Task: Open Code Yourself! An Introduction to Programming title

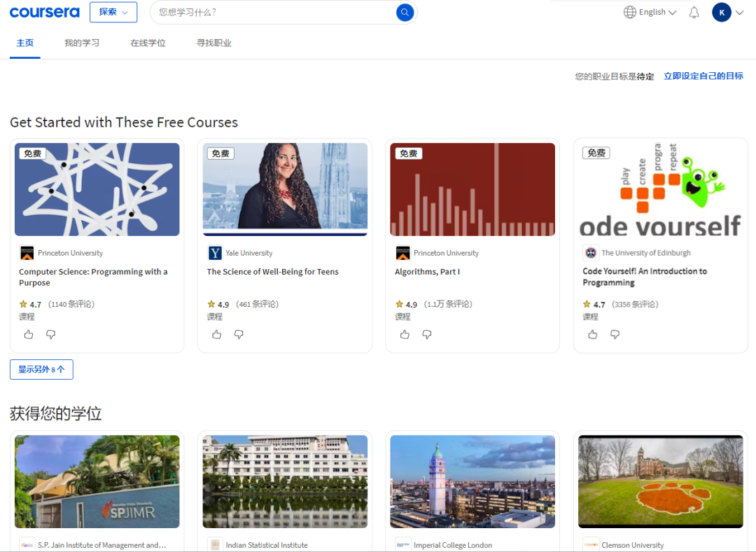Action: (645, 277)
